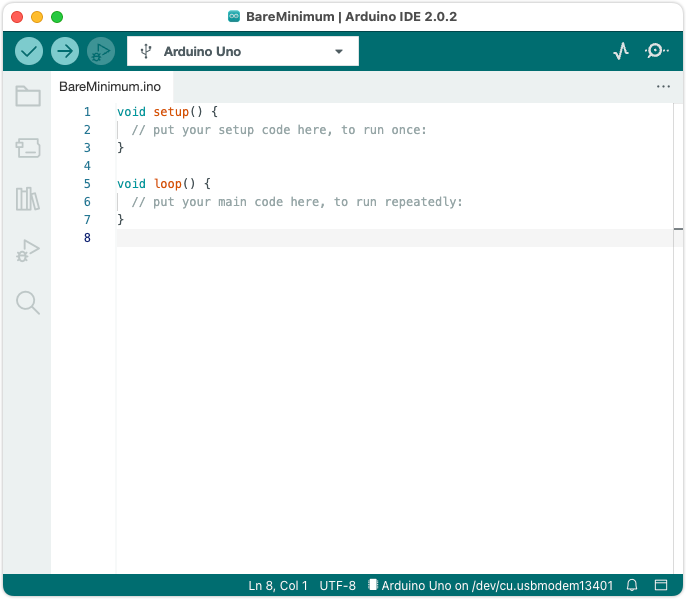Start debugging with the debug play icon
This screenshot has width=686, height=599.
click(x=101, y=51)
